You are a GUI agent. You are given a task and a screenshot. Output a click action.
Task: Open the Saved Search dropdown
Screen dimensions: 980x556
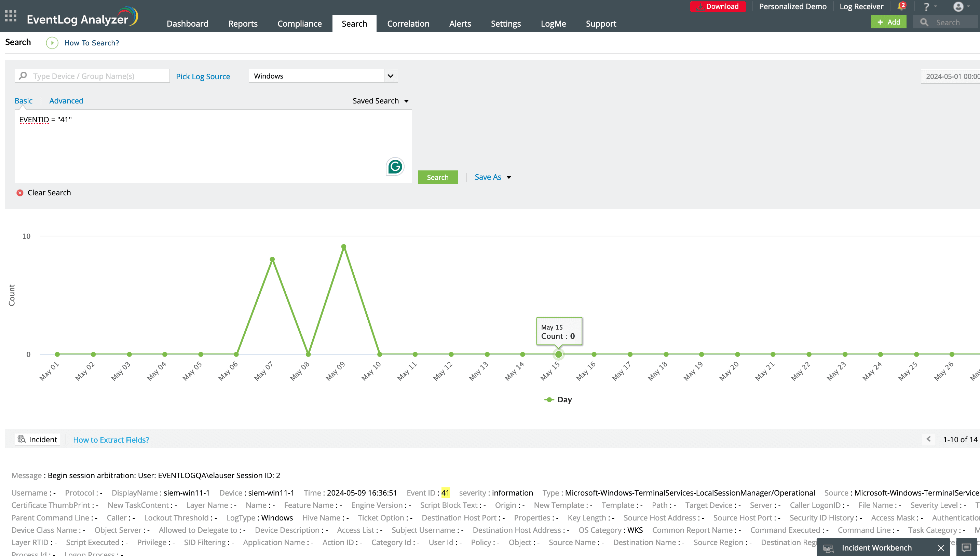click(381, 101)
